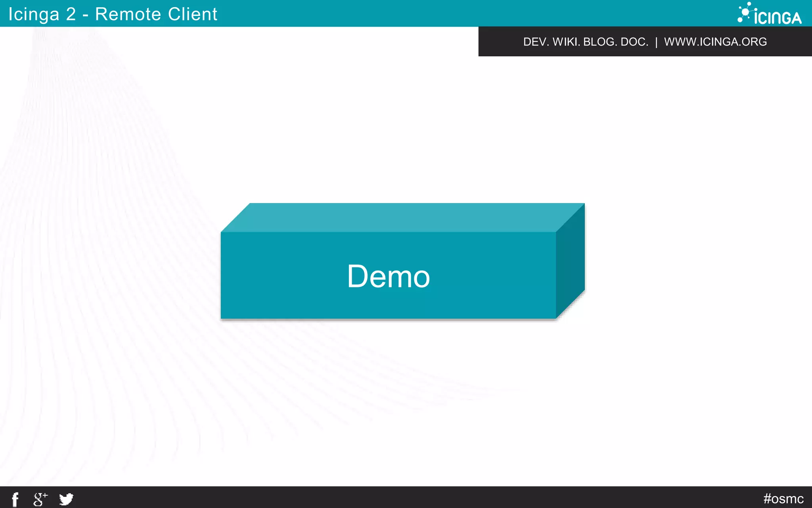Click the 'Icinga 2 - Remote Client' title
Viewport: 812px width, 508px height.
[113, 14]
